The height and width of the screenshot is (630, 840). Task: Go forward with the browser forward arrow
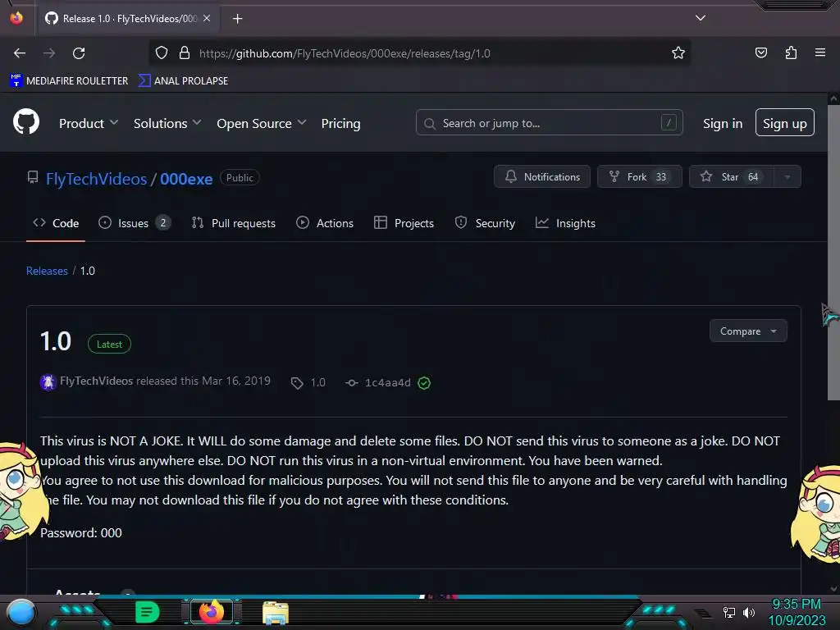point(49,53)
